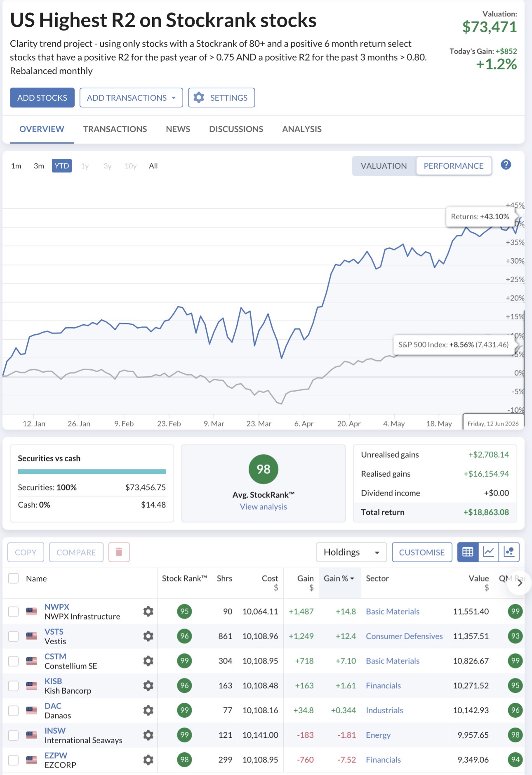Switch to bubble chart view icon
Screen dimensions: 532x775
tap(509, 552)
